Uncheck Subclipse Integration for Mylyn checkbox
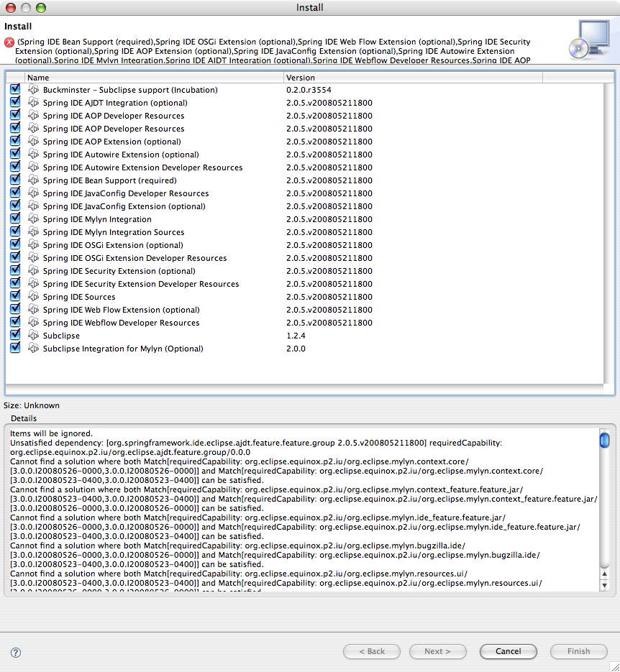 [x=15, y=348]
